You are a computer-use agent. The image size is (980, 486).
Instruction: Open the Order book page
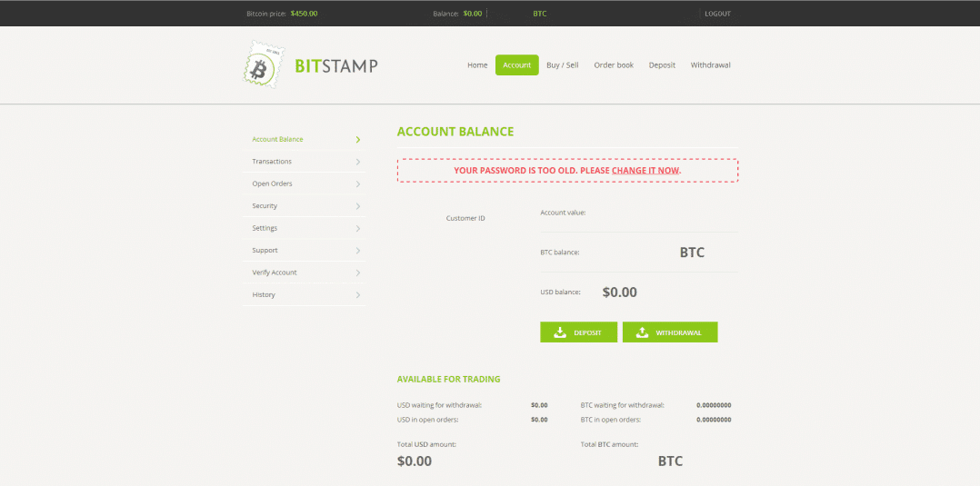click(614, 65)
